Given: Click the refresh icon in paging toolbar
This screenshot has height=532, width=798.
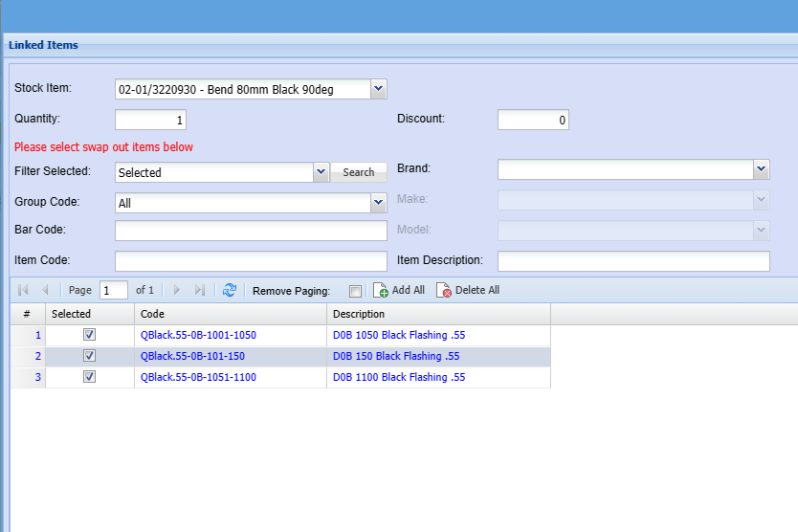Looking at the screenshot, I should 230,290.
